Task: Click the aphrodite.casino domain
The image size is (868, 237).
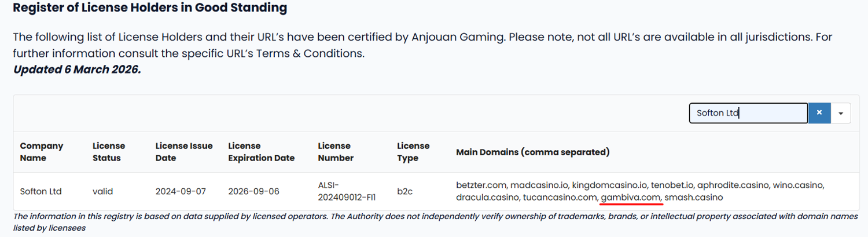Action: tap(733, 185)
